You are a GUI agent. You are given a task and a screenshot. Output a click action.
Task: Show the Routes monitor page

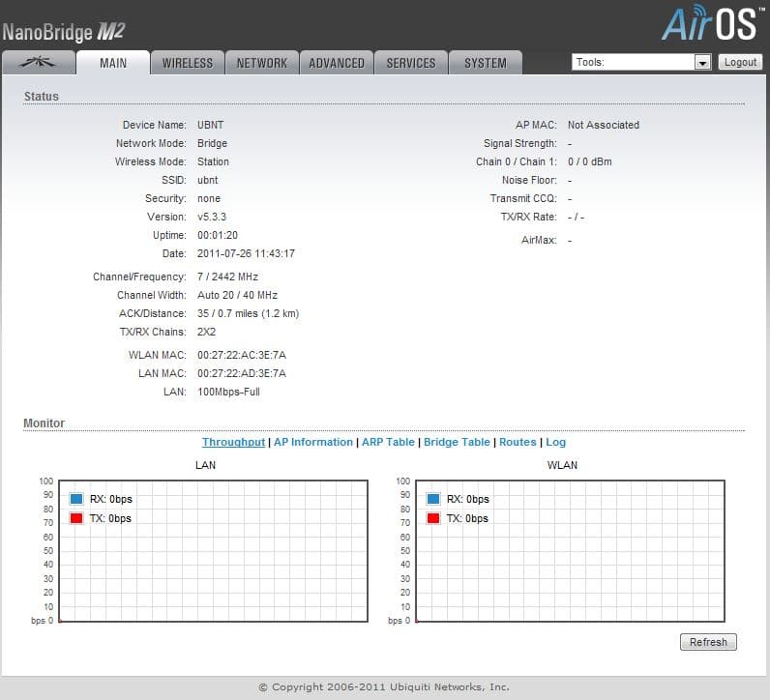(518, 442)
